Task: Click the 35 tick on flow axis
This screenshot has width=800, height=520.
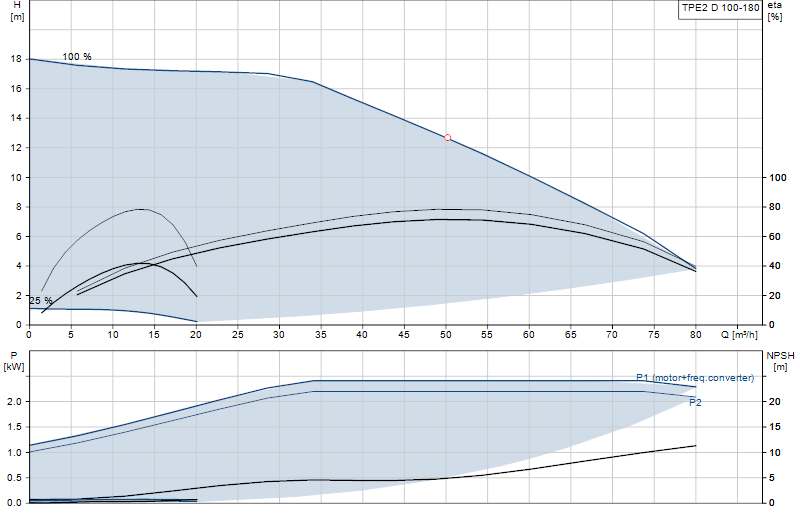Action: pyautogui.click(x=320, y=335)
